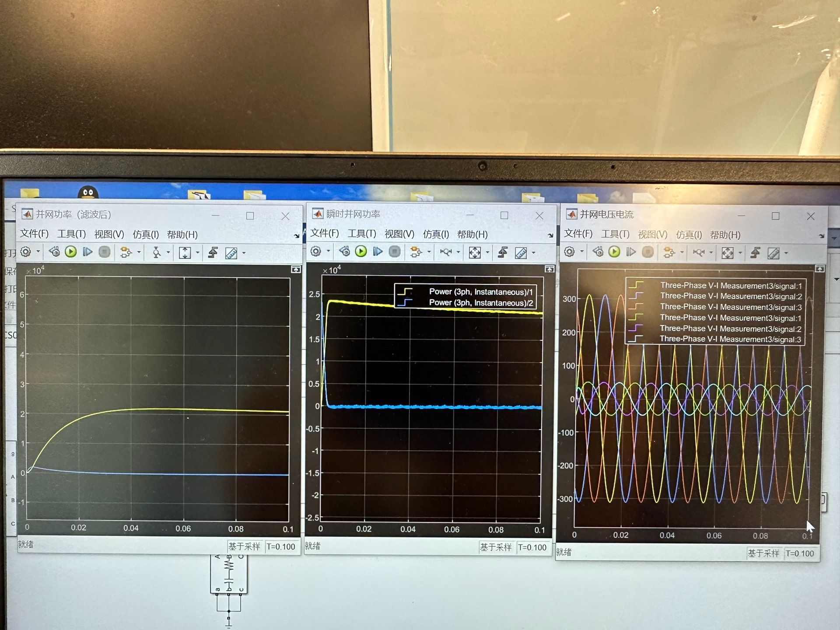Click highlight block icon in the 并网功率(滤波后) scope
This screenshot has width=840, height=630.
(x=126, y=252)
